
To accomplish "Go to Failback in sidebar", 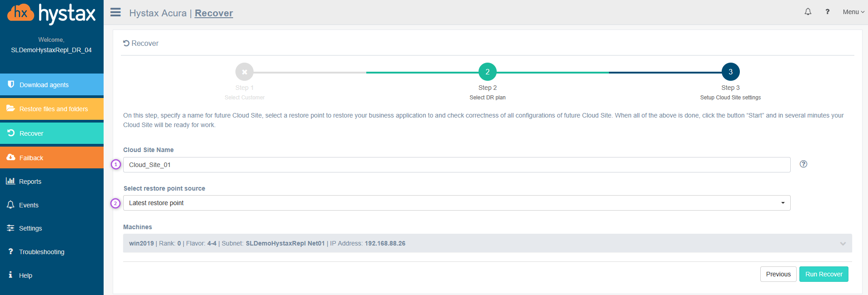I will click(x=52, y=158).
